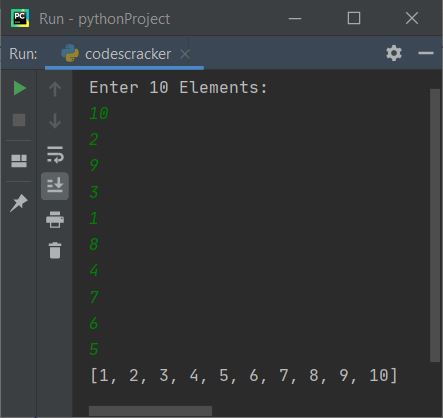Screen dimensions: 443x418
Task: Click the vertical scrollbar of the console
Action: click(435, 225)
